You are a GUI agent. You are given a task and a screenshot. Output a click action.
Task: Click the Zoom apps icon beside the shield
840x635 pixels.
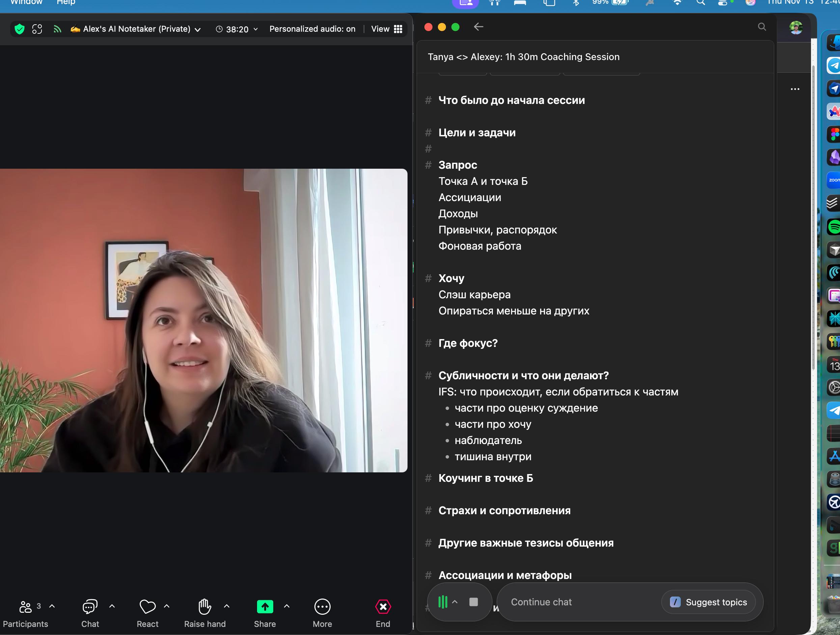37,29
